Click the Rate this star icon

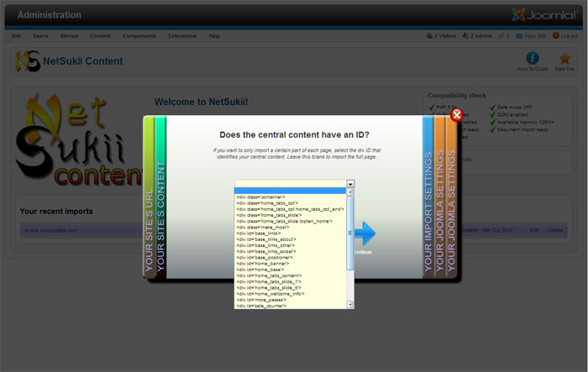click(x=564, y=59)
